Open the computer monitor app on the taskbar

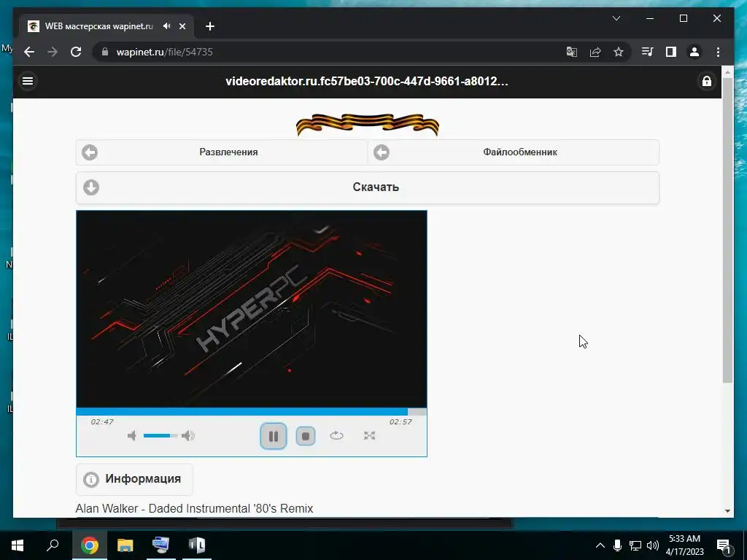click(160, 545)
